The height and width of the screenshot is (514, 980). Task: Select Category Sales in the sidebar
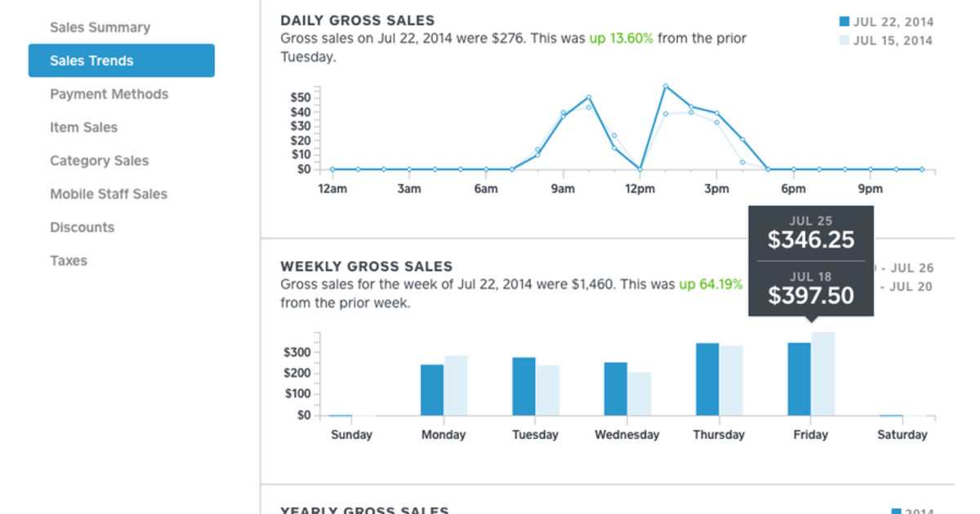tap(99, 161)
